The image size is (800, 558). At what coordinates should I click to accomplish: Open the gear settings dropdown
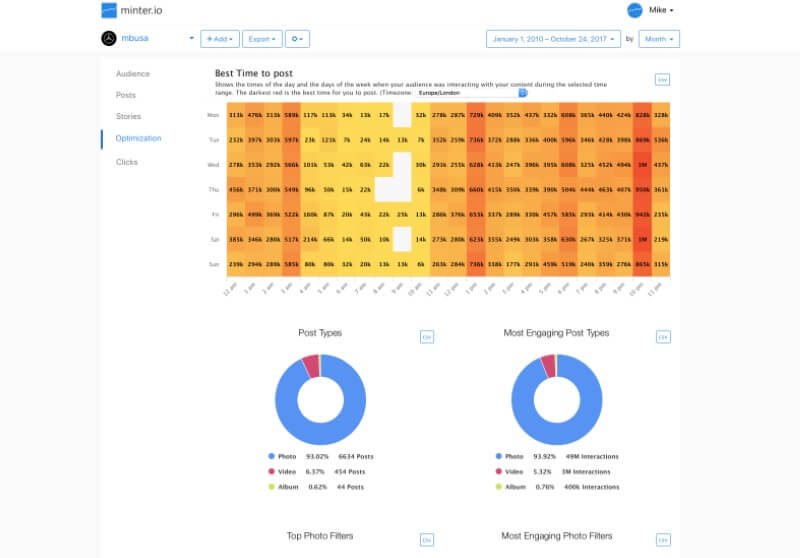click(x=297, y=39)
